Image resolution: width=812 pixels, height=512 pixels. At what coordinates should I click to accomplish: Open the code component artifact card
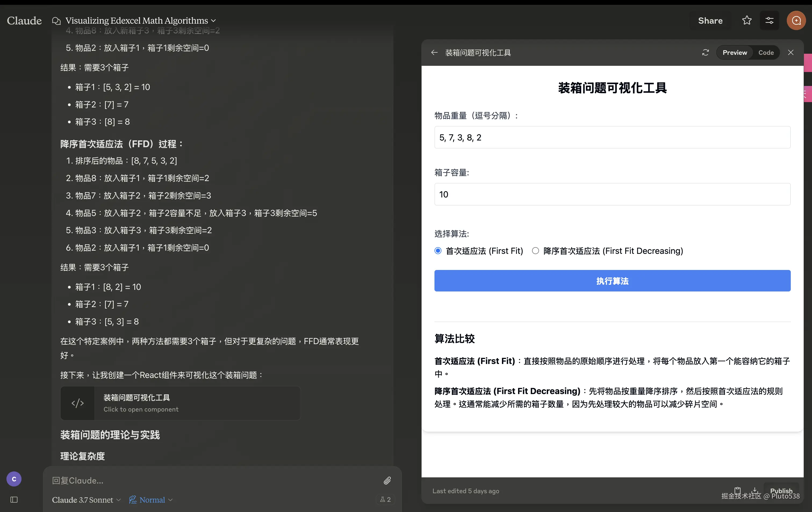(180, 403)
